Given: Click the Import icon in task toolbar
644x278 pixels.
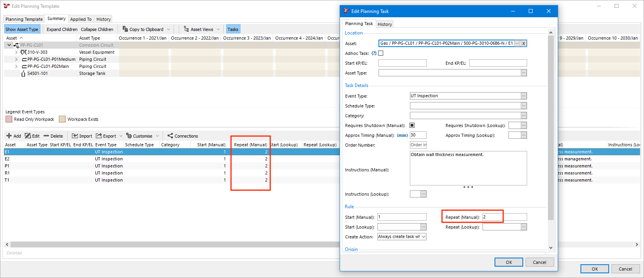Looking at the screenshot, I should [75, 136].
